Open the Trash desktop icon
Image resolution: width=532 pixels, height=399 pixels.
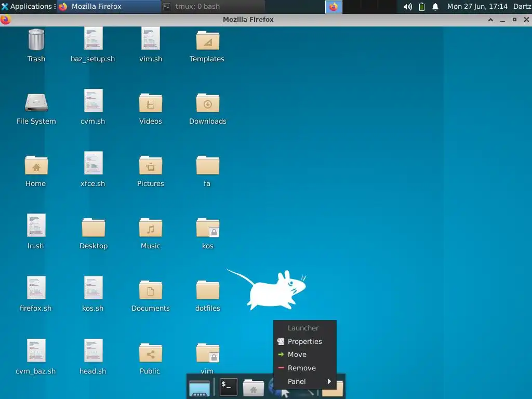[x=36, y=40]
